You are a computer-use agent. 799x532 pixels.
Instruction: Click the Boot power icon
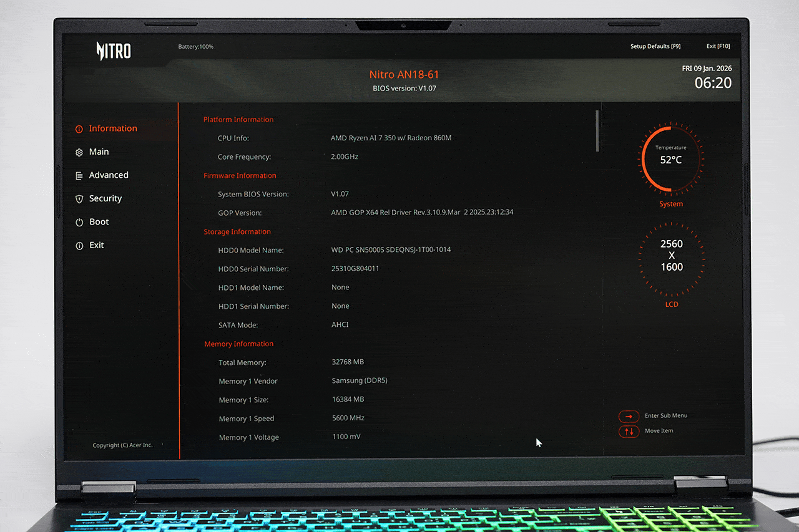coord(79,222)
